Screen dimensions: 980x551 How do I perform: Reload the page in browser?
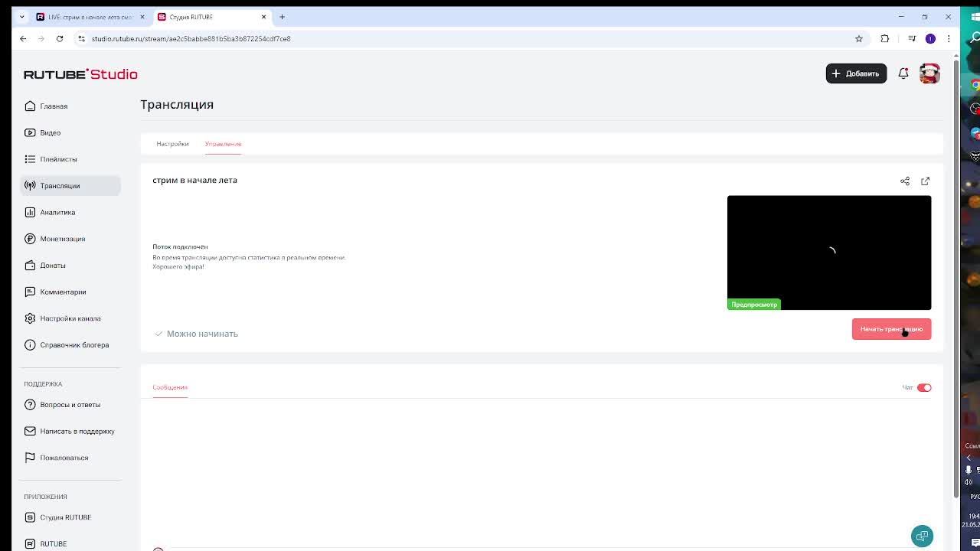tap(60, 38)
